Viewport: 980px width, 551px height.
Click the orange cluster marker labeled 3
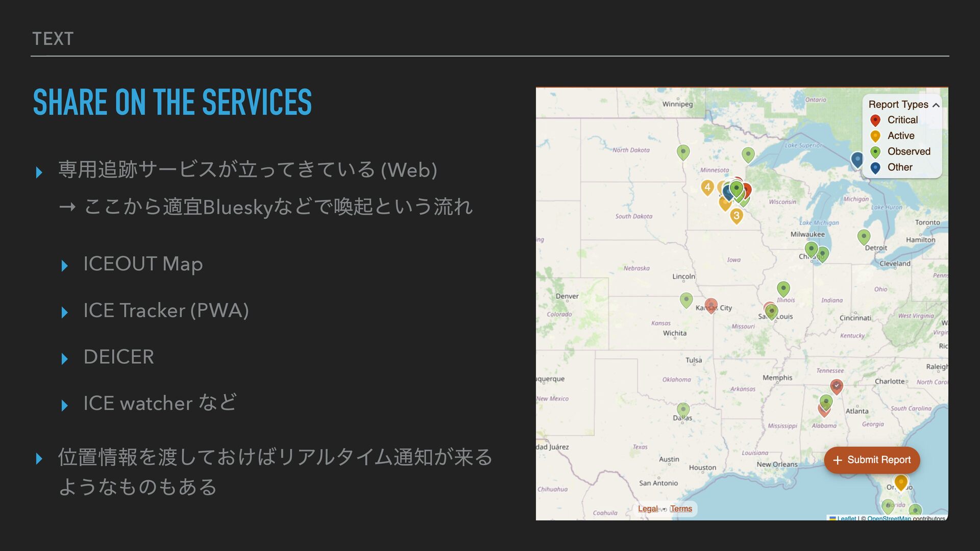pos(736,216)
